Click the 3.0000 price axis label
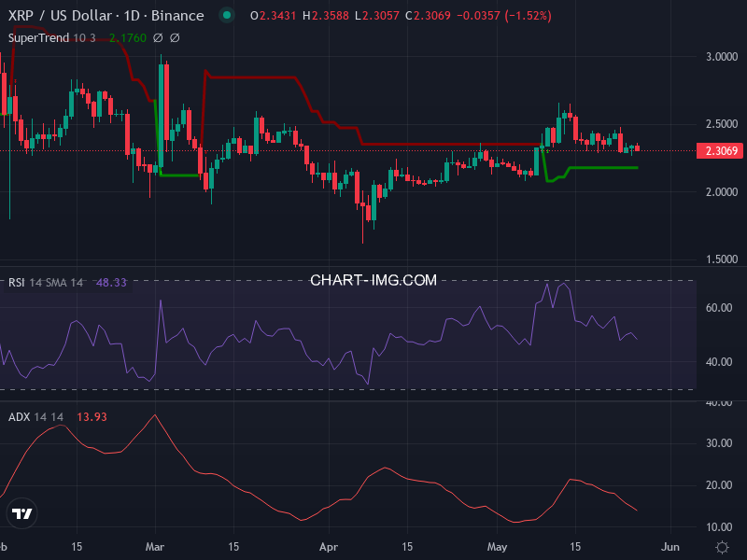Viewport: 747px width, 560px height. pos(722,57)
